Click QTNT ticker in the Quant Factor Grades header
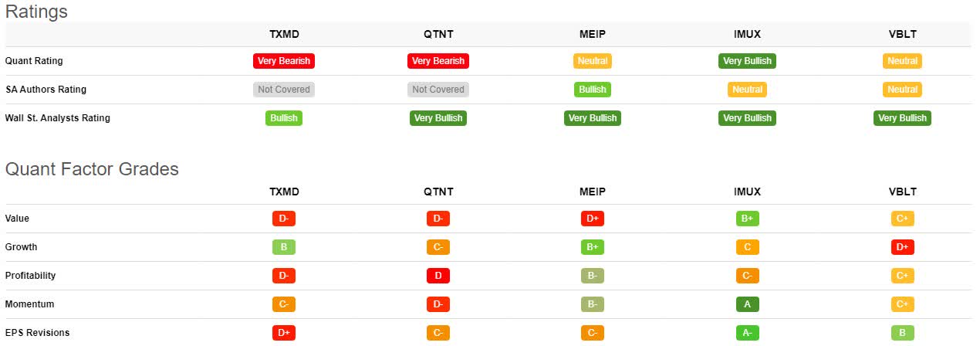This screenshot has height=346, width=980. click(x=438, y=192)
